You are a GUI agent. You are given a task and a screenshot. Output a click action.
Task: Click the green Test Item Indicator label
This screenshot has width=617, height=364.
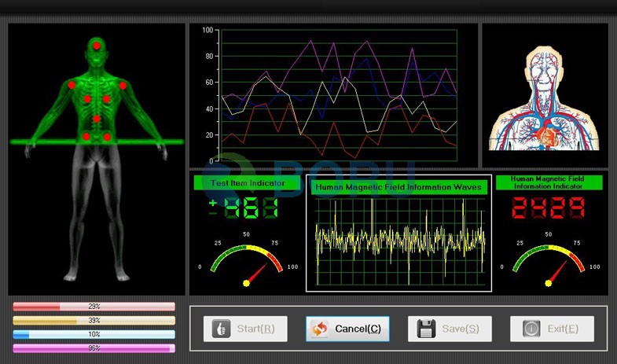click(x=246, y=183)
